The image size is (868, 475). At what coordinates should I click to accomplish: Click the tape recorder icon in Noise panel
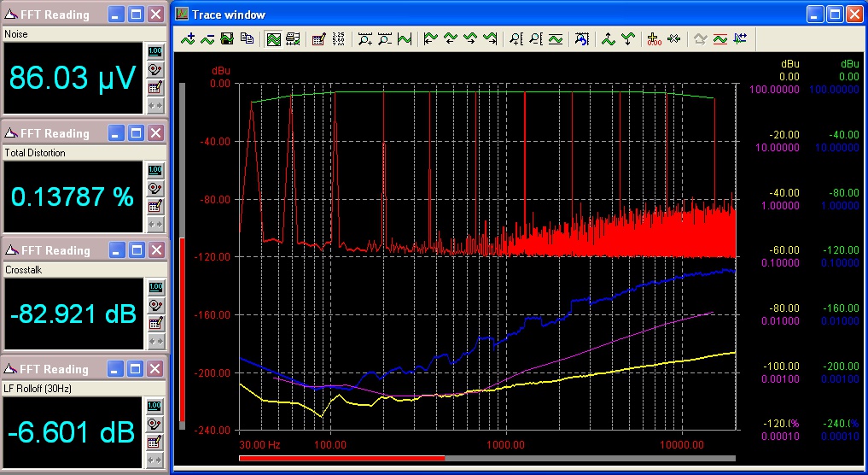coord(155,69)
